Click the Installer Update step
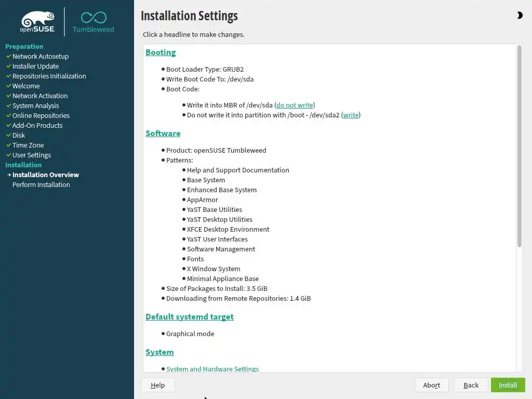The height and width of the screenshot is (399, 532). tap(36, 66)
